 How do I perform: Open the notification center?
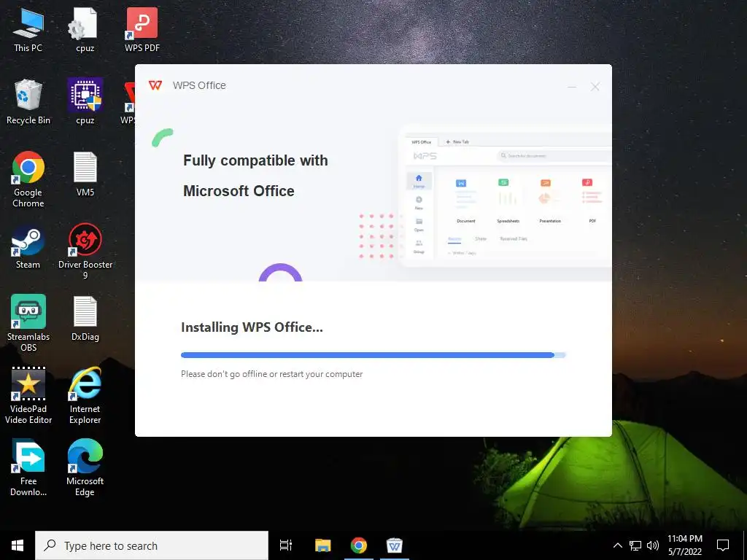pyautogui.click(x=723, y=545)
